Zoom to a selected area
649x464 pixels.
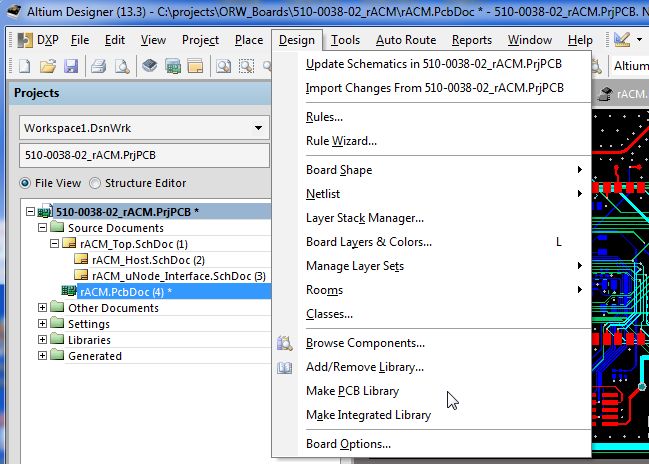tap(246, 66)
